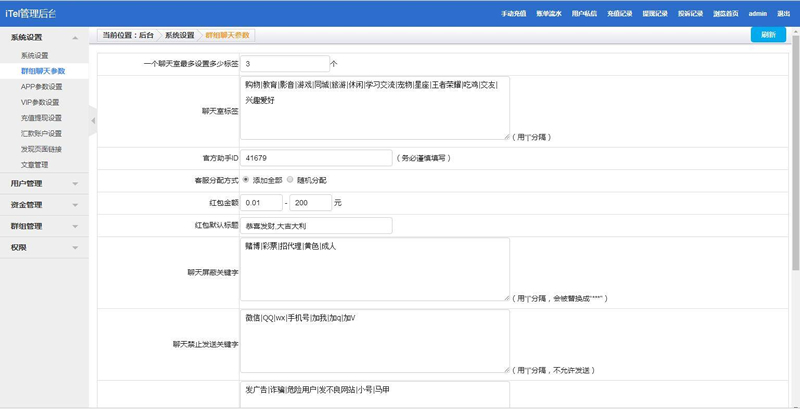Open 手动充值 in the top navigation

click(x=513, y=14)
